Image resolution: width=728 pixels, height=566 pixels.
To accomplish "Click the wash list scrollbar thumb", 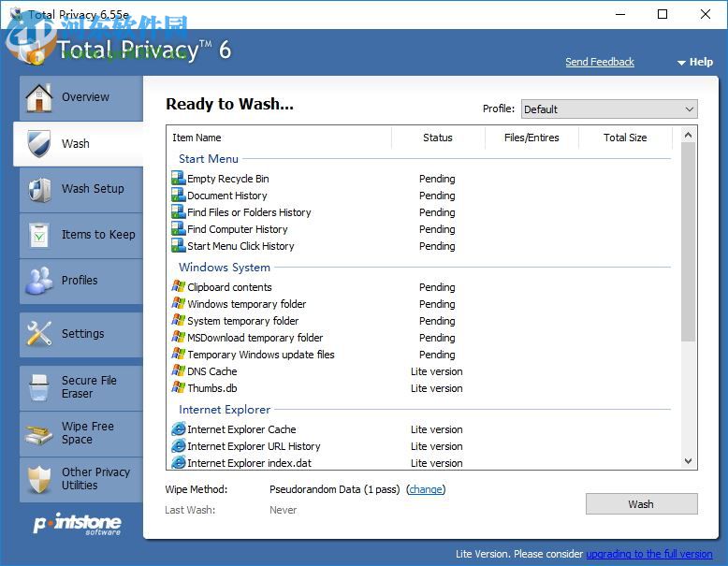I will pos(688,242).
